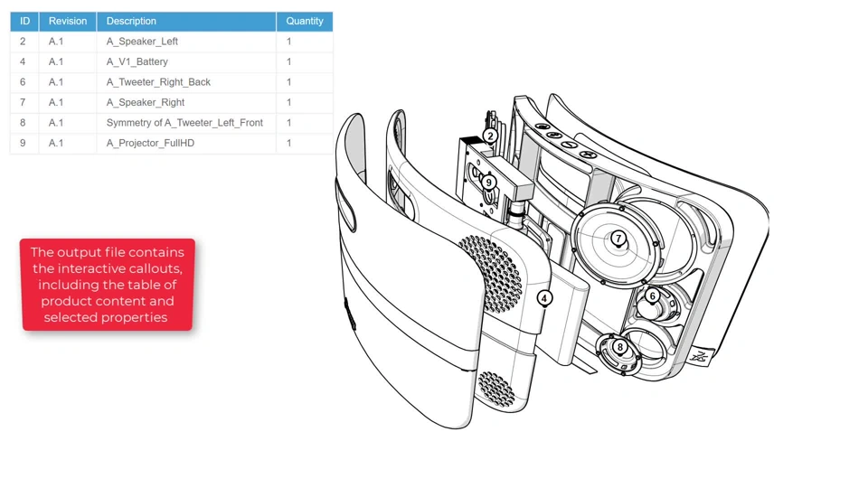Click quantity 1 in the A_Speaker_Right row
The image size is (868, 488).
(305, 102)
